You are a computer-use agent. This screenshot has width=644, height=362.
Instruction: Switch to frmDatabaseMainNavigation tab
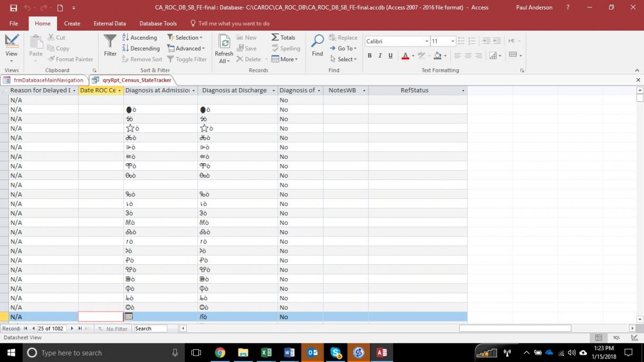click(44, 80)
